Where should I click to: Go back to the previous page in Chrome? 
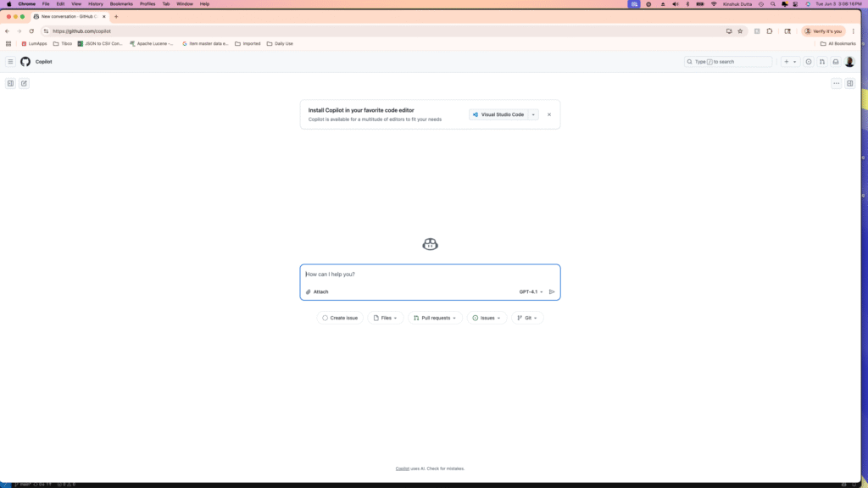pyautogui.click(x=7, y=31)
